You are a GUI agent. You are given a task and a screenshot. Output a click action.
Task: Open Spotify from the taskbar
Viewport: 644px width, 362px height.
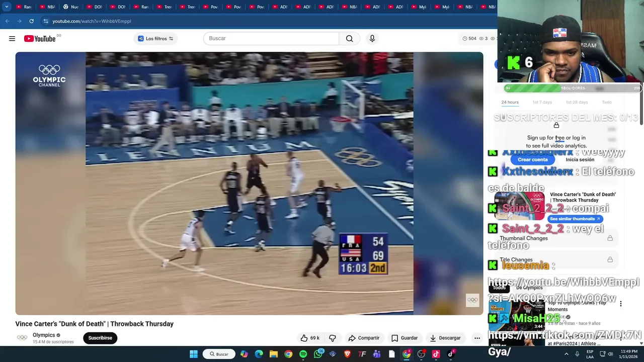point(303,354)
